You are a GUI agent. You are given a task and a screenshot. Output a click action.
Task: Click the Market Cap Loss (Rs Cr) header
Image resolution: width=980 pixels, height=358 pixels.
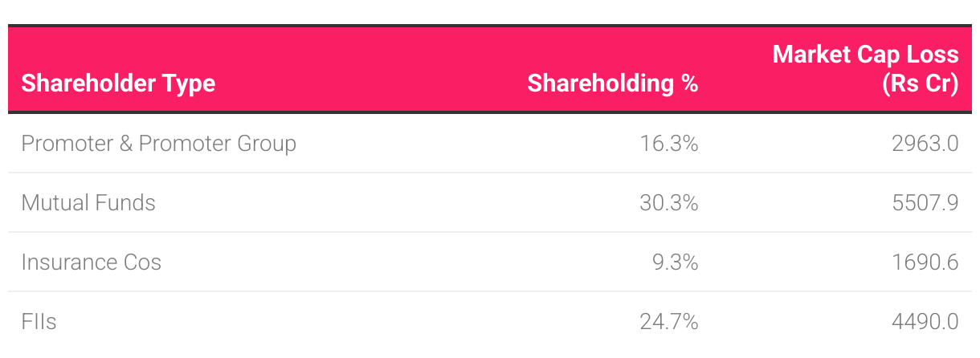(x=865, y=68)
